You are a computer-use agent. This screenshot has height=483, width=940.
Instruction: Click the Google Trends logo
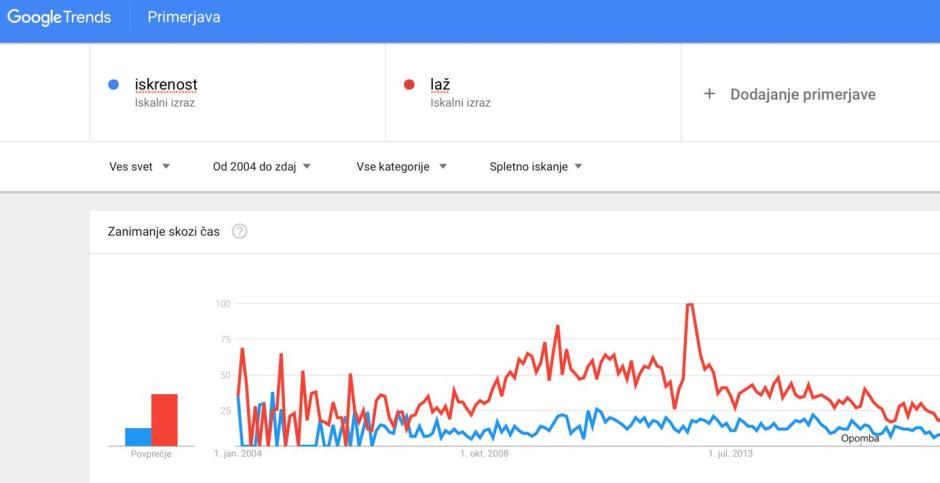click(x=59, y=17)
